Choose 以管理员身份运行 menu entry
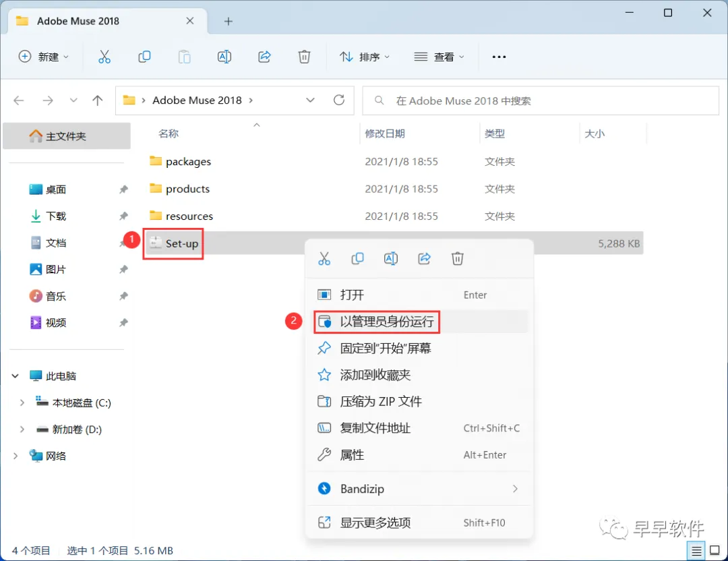Image resolution: width=728 pixels, height=561 pixels. tap(420, 322)
